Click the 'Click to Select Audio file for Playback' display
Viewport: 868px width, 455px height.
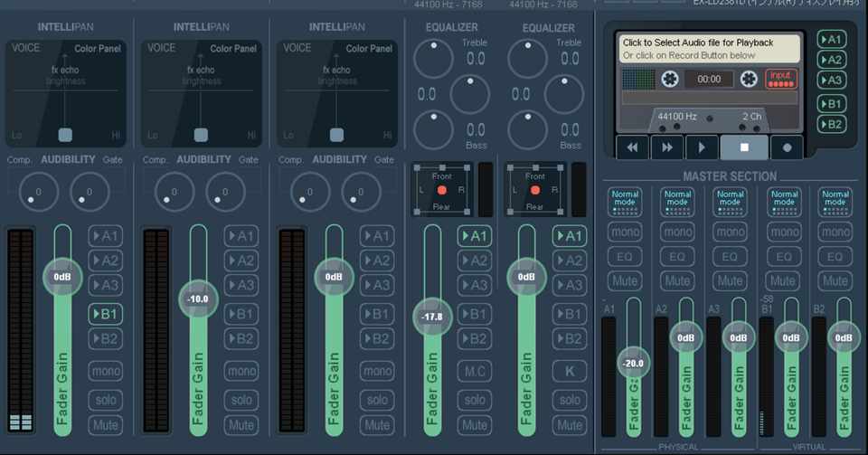click(x=709, y=49)
